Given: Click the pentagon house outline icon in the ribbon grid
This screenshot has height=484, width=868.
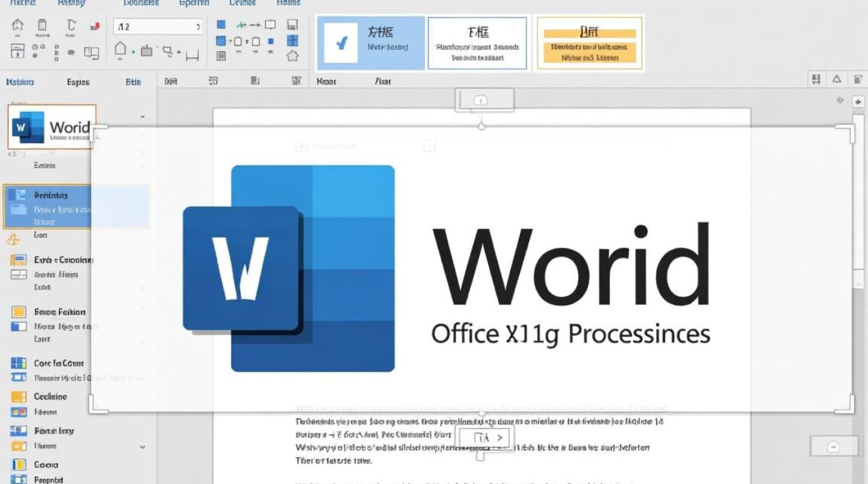Looking at the screenshot, I should click(x=293, y=56).
